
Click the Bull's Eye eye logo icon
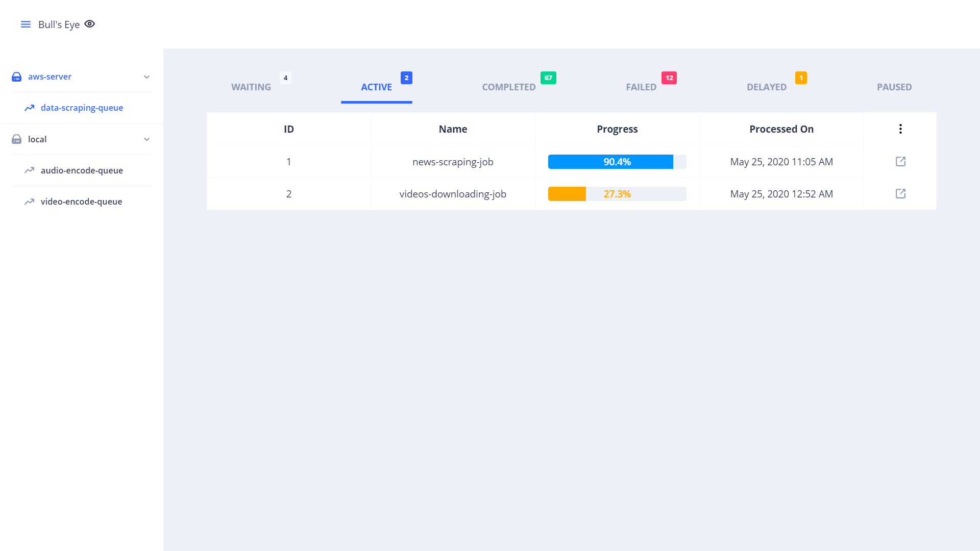90,24
